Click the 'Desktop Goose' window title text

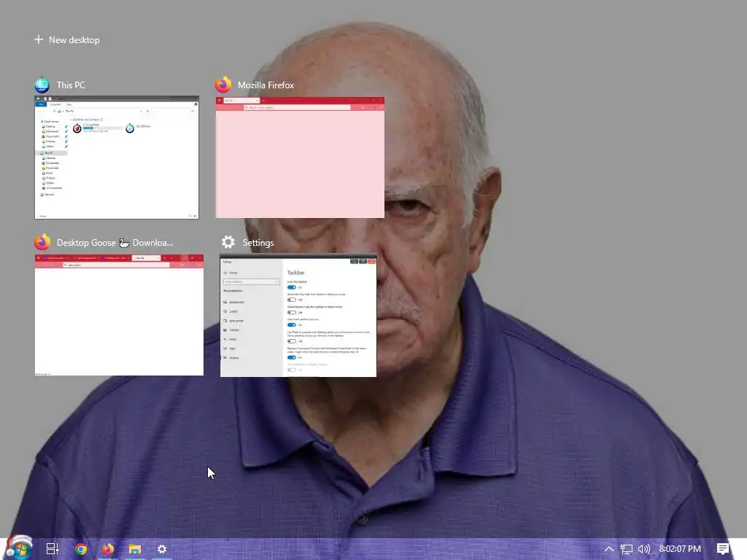115,243
